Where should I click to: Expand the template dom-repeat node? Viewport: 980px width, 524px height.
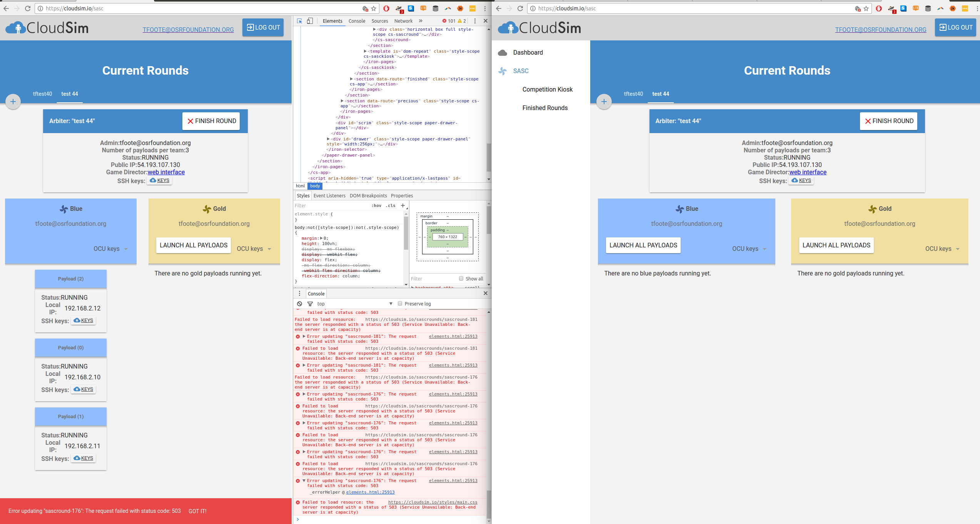366,51
